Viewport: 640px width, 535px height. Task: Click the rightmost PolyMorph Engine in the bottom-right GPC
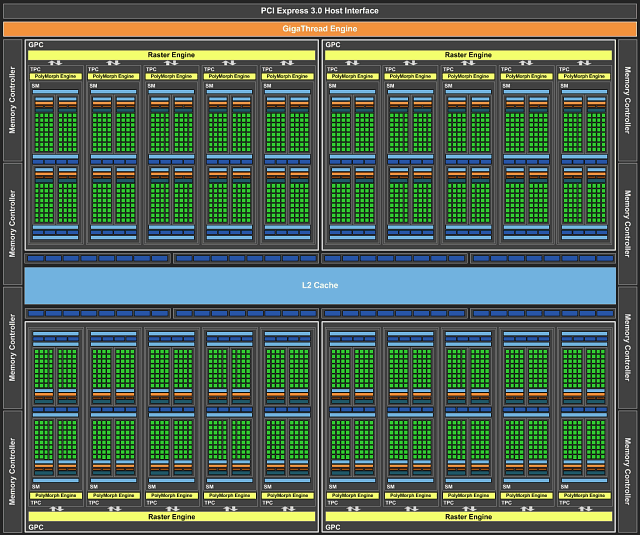(585, 495)
